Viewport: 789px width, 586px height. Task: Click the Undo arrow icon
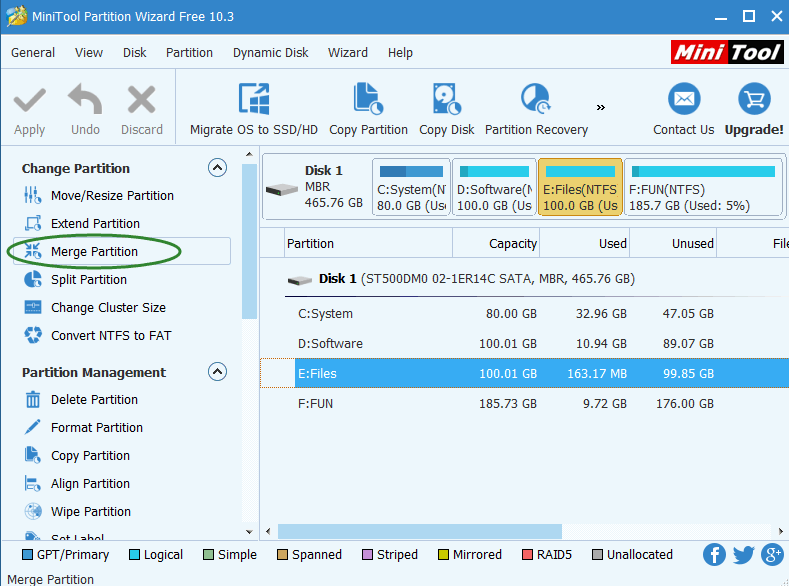85,99
